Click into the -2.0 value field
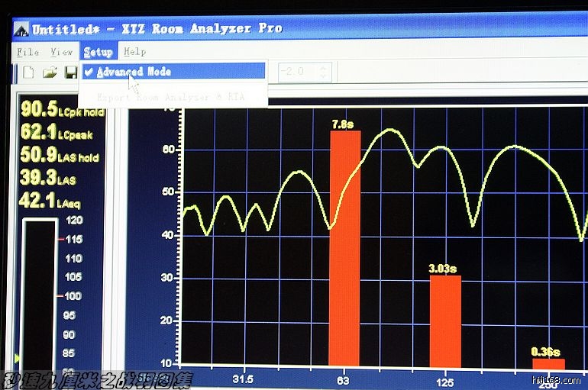Viewport: 588px width, 390px height. [x=295, y=73]
